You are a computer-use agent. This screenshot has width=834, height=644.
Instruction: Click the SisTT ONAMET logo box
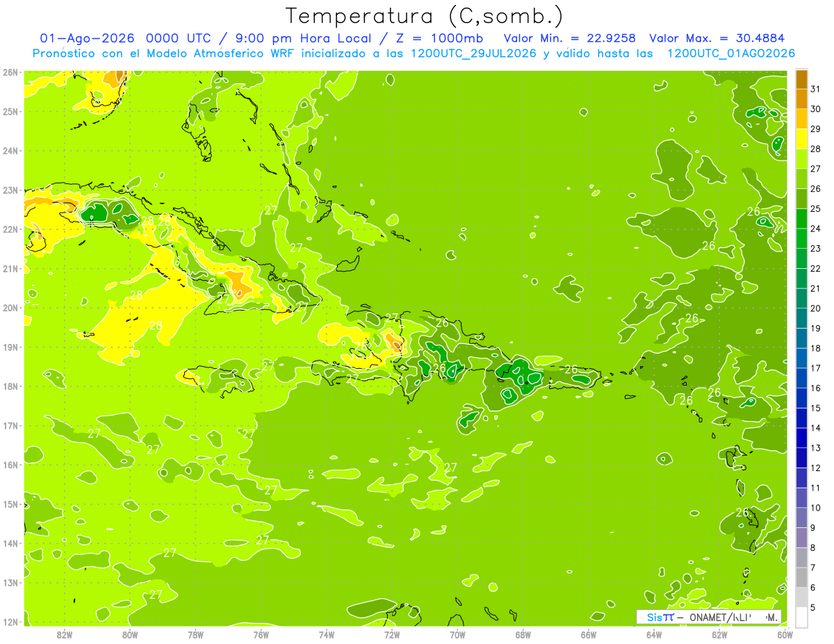point(709,617)
